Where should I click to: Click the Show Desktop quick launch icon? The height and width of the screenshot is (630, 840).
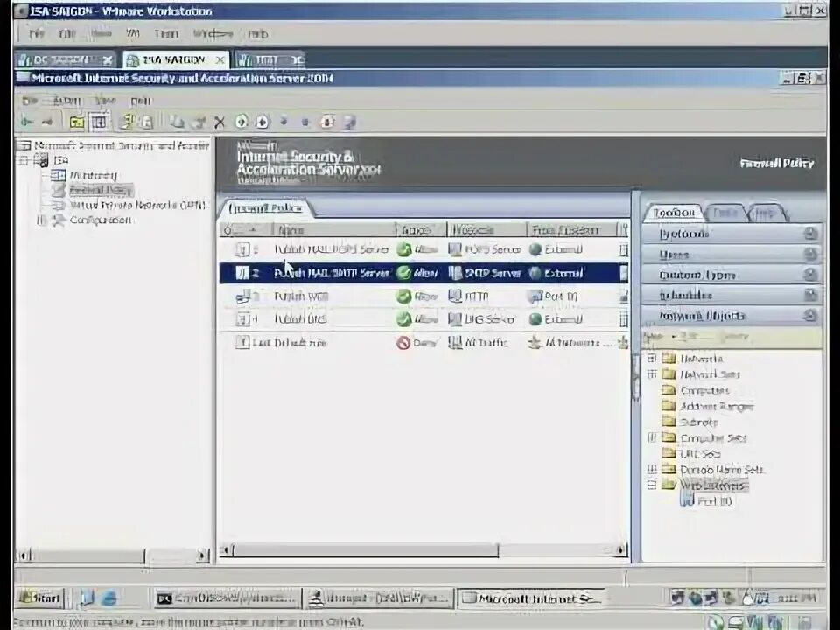[x=87, y=598]
